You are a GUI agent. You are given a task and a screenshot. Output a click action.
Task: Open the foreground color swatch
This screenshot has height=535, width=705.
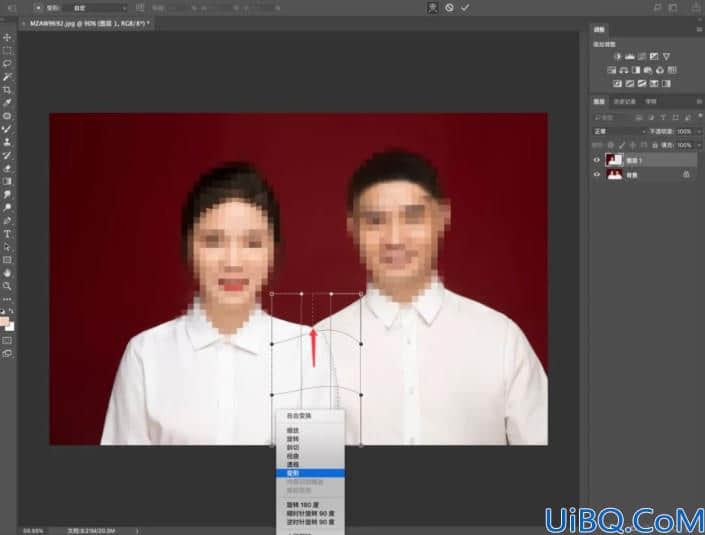point(4,321)
